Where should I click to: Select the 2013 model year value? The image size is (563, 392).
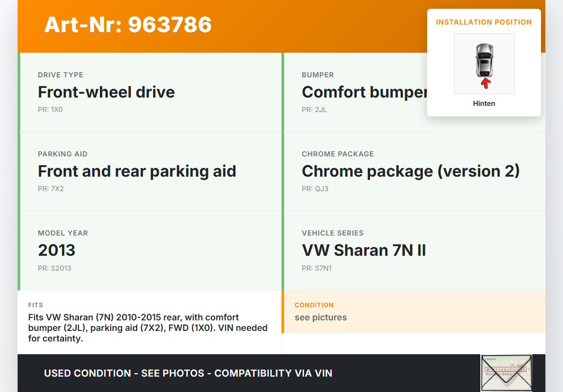[x=57, y=250]
